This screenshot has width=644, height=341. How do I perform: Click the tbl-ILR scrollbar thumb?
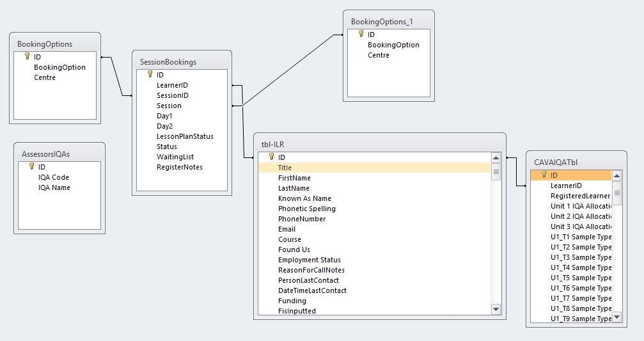[496, 171]
